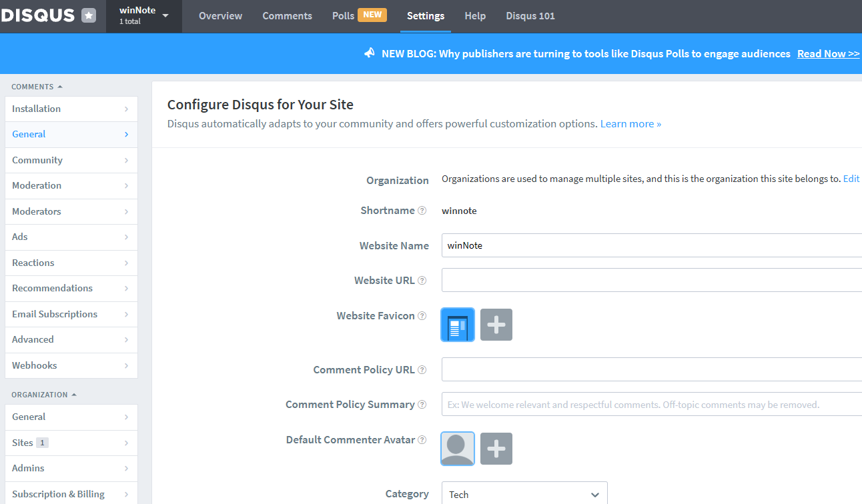Click the help icon next to Website URL
This screenshot has width=862, height=504.
pyautogui.click(x=422, y=281)
